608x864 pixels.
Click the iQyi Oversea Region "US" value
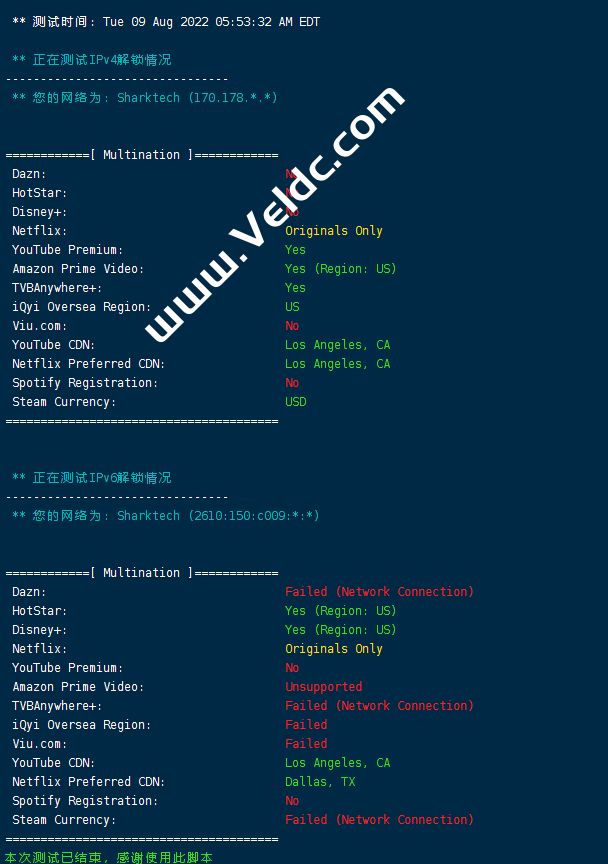292,307
